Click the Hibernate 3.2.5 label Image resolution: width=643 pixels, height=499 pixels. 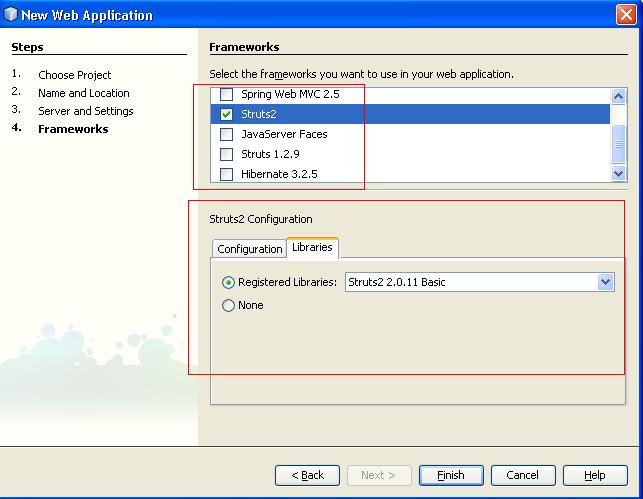279,174
